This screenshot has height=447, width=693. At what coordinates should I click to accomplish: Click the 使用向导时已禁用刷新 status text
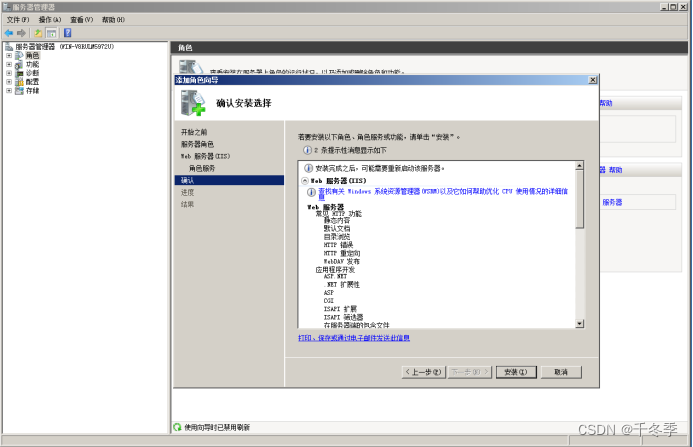point(217,428)
